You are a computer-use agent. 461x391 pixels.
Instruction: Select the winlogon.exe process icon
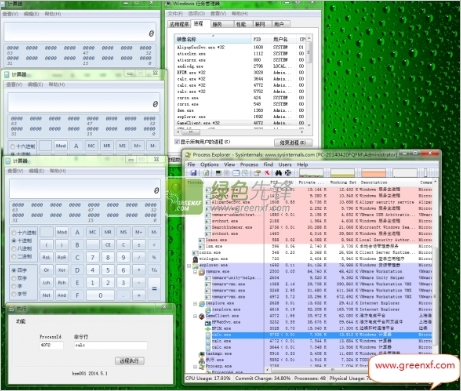(196, 259)
